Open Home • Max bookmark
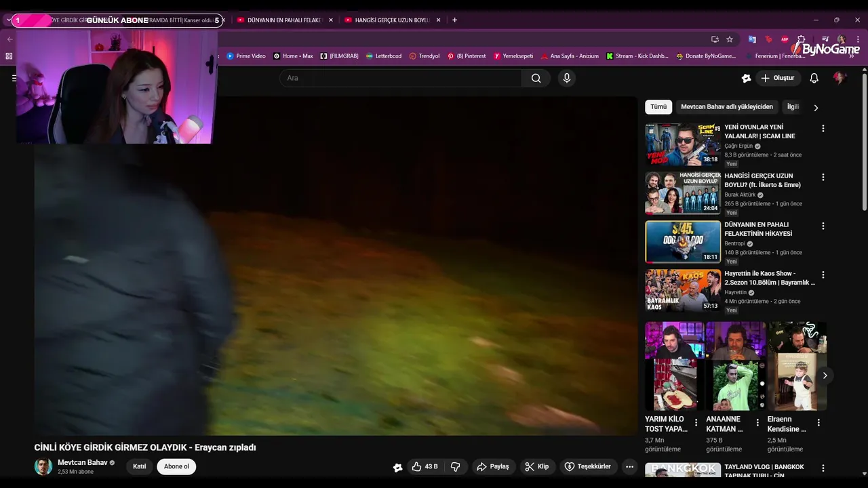 pos(293,56)
